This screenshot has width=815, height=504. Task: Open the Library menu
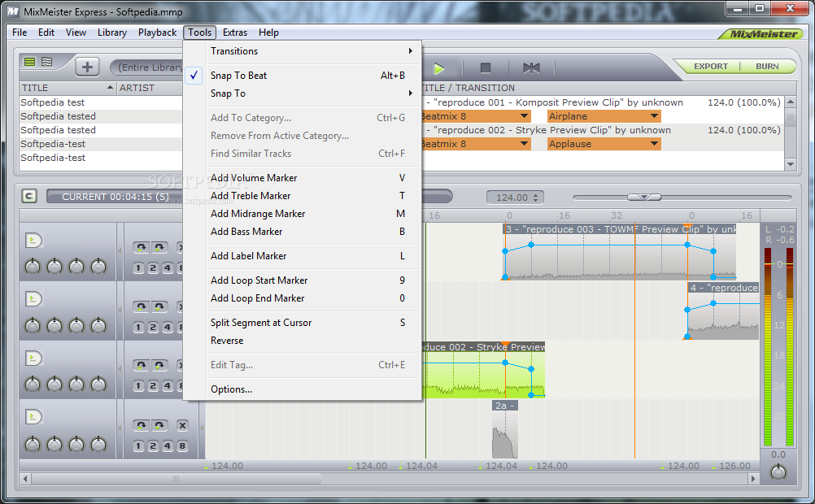(111, 33)
